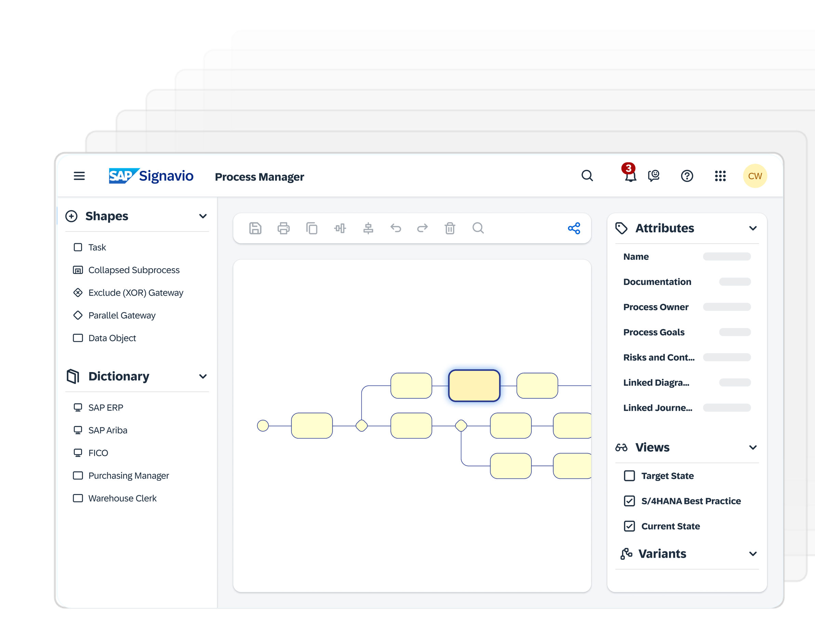Collapse the Dictionary section chevron
This screenshot has height=644, width=815.
coord(203,376)
